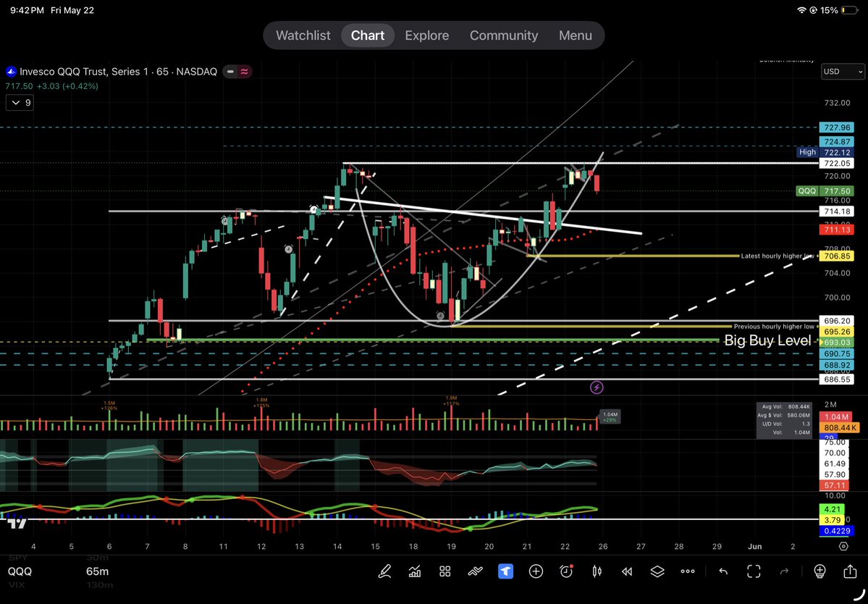Tap the circled plus add-symbol icon

point(536,571)
